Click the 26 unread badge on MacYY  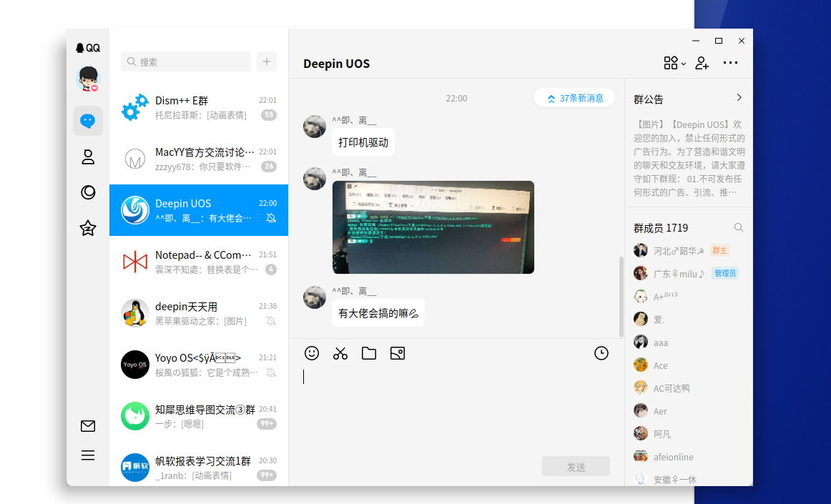pyautogui.click(x=269, y=167)
